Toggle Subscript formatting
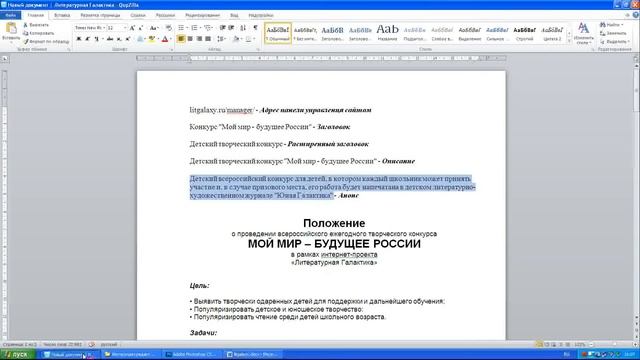 119,39
